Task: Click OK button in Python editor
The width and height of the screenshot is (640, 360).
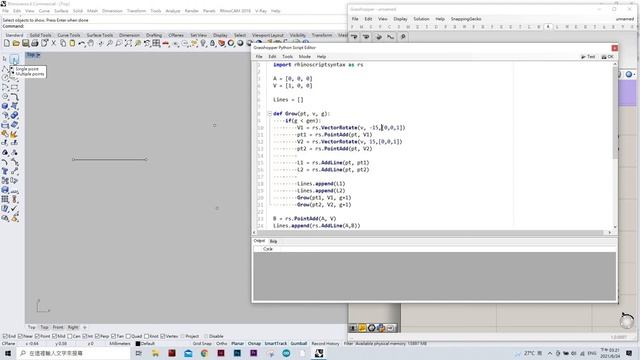Action: (x=608, y=57)
